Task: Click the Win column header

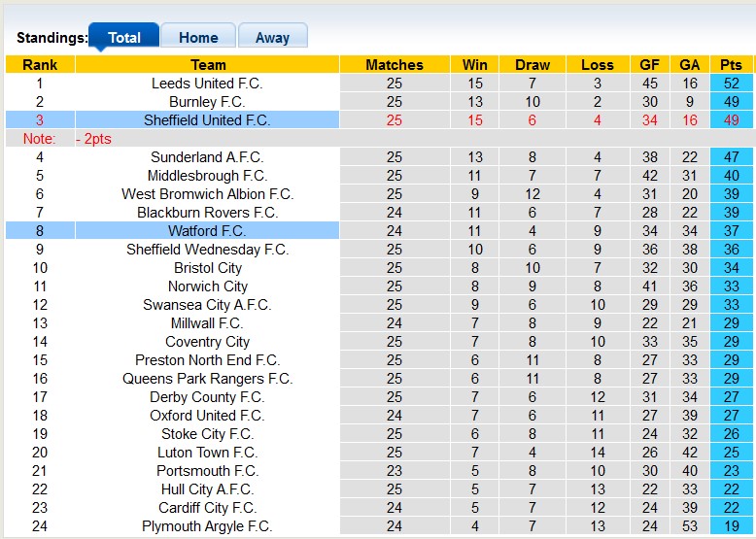Action: (x=475, y=65)
